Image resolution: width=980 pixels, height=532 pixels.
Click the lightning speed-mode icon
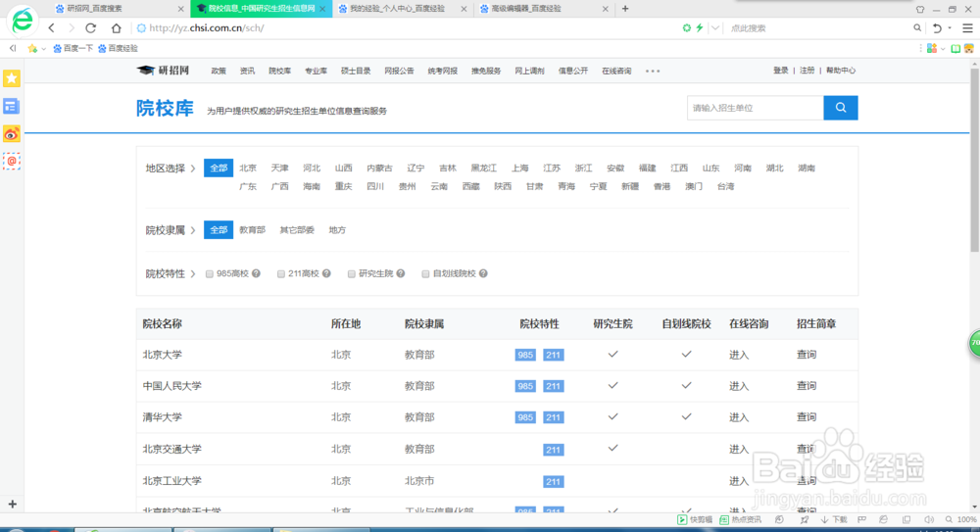click(700, 27)
